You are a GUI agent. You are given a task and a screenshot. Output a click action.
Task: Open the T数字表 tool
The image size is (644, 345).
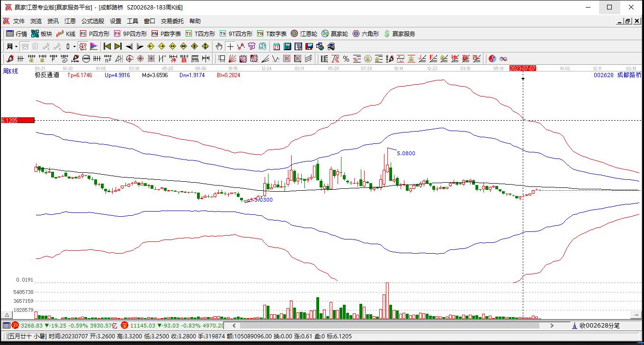272,34
